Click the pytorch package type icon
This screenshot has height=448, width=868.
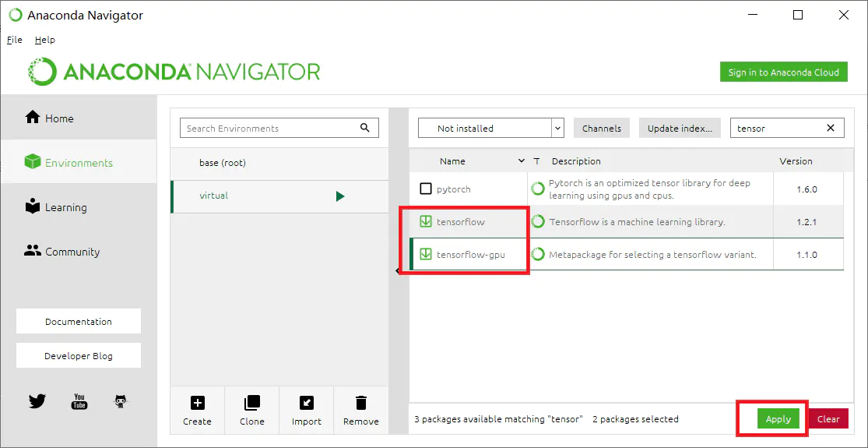(x=537, y=189)
